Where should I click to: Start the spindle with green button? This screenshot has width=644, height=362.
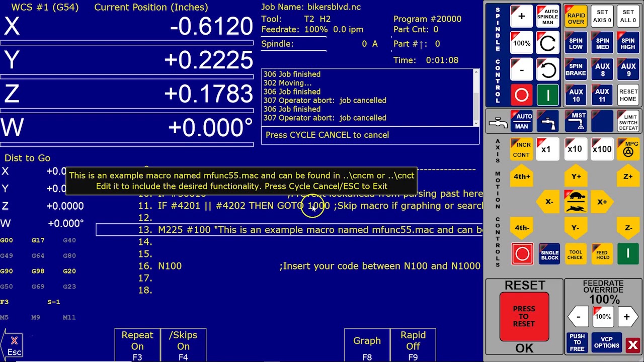click(x=547, y=95)
